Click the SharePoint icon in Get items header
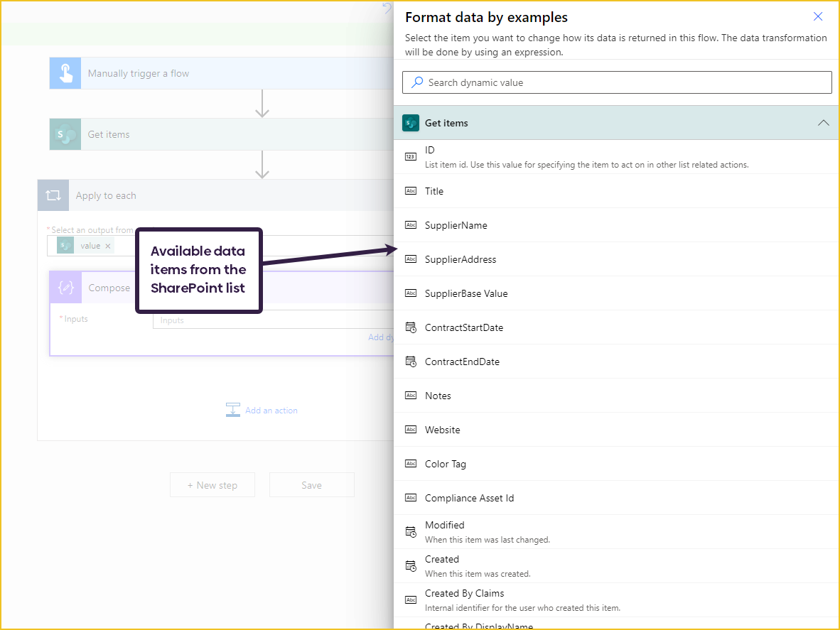Screen dimensions: 840x630 411,123
